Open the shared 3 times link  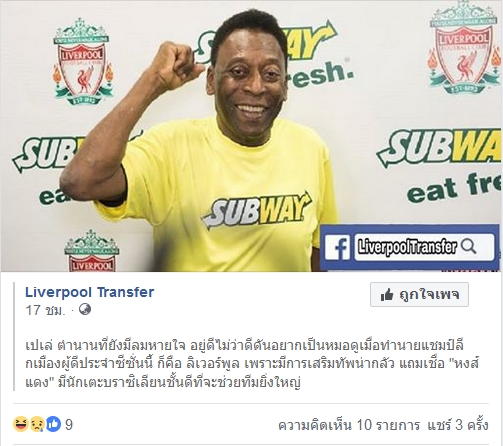458,425
